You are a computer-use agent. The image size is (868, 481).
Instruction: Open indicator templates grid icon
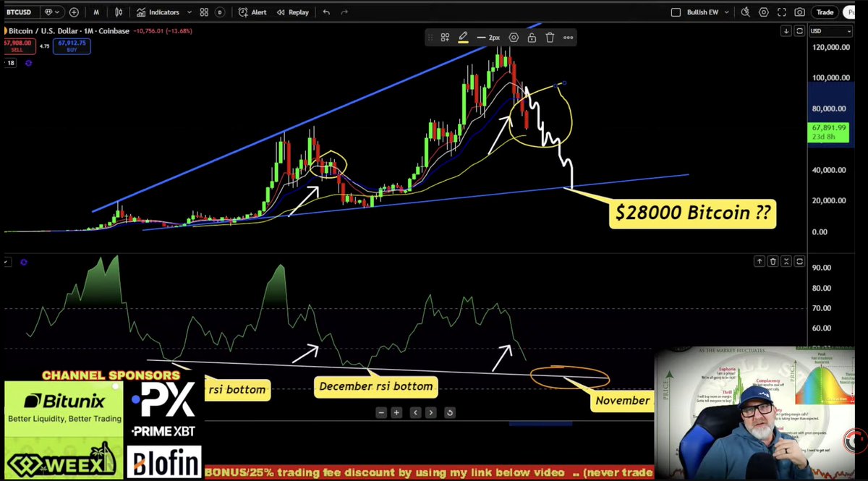point(205,12)
